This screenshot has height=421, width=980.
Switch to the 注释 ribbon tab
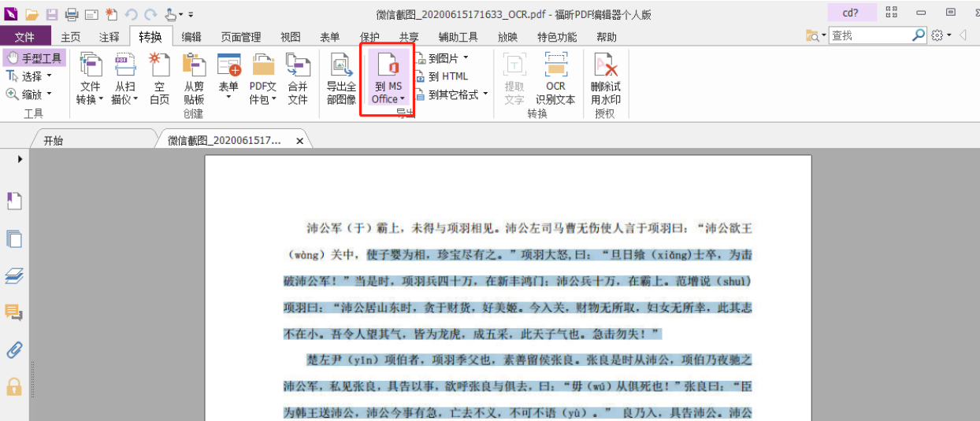(110, 37)
